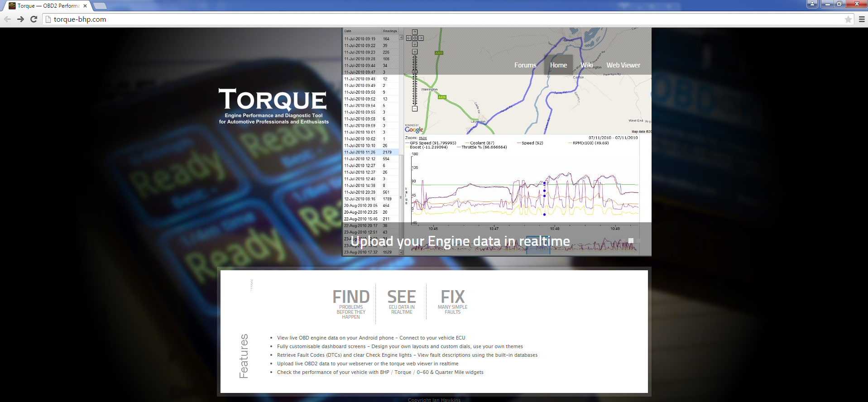Click the vertical Features label
The height and width of the screenshot is (402, 868).
click(x=244, y=356)
